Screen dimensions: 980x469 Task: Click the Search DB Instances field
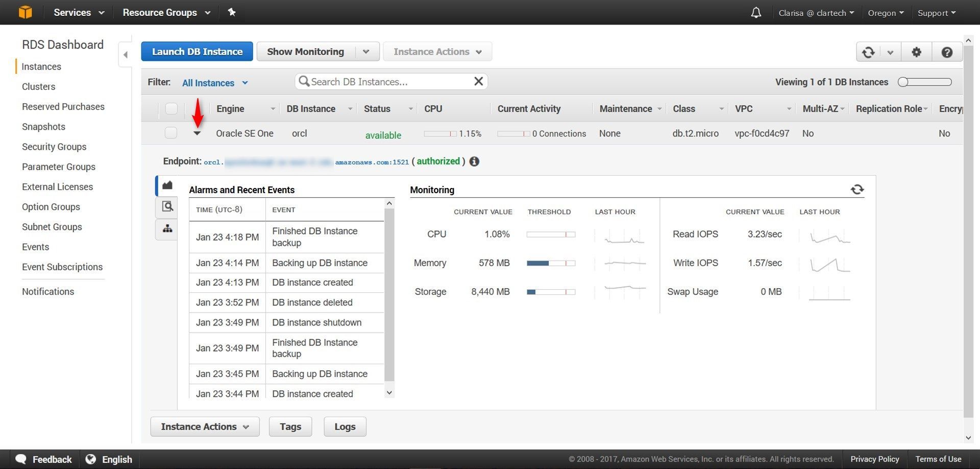[x=391, y=82]
